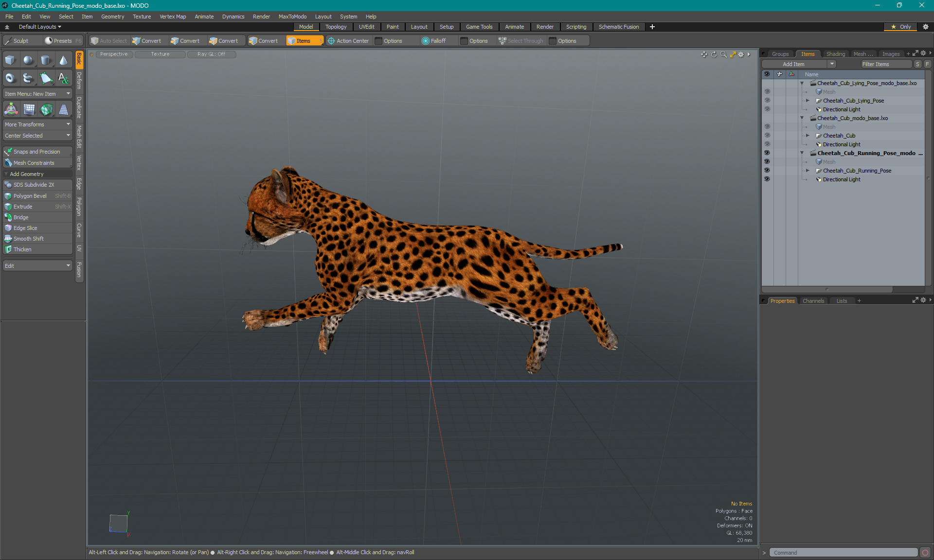This screenshot has width=934, height=560.
Task: Switch to the UVEdit layout tab
Action: tap(366, 27)
